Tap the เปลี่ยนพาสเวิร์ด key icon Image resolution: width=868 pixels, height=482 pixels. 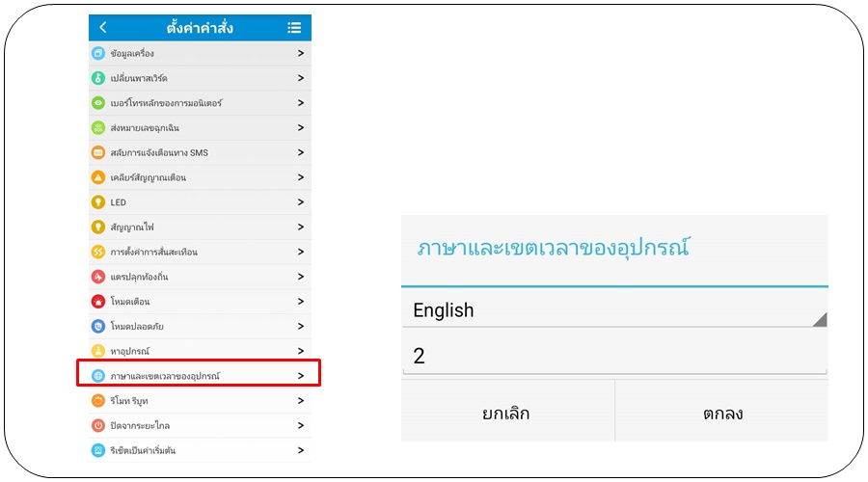tap(97, 78)
